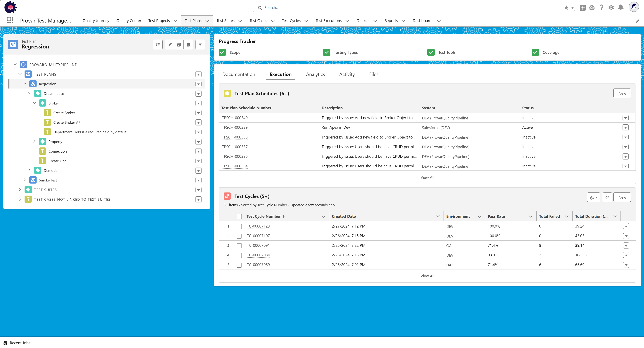Create a new Test Plan Schedule with New button
The image size is (644, 348).
622,93
